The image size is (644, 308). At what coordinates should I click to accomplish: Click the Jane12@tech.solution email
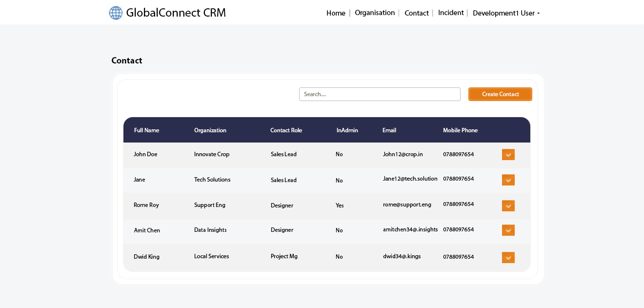410,179
